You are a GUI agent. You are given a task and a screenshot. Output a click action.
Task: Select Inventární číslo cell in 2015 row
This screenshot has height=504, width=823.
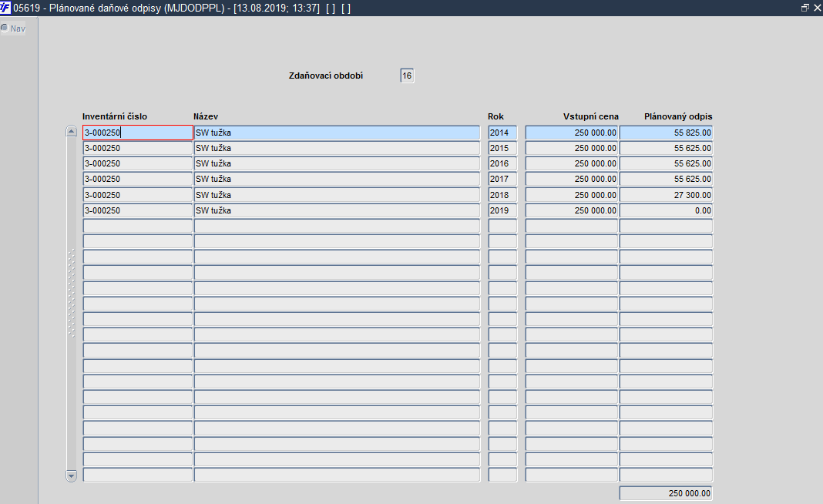(138, 148)
